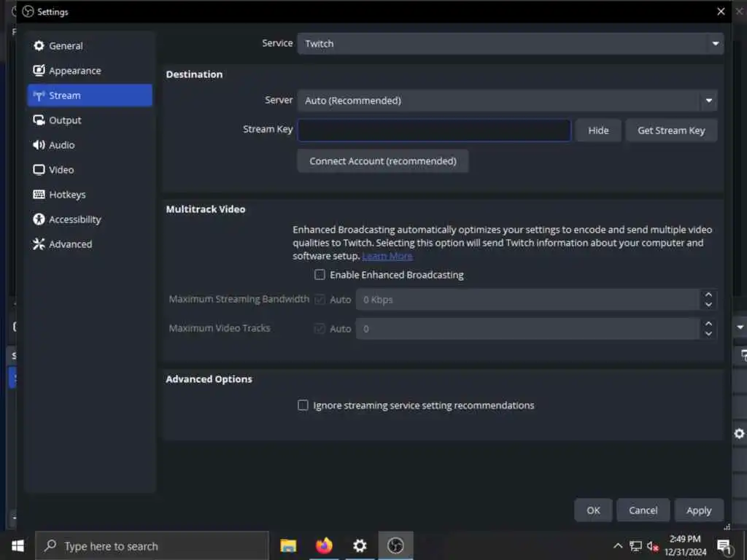Open File Explorer from the taskbar
Viewport: 747px width, 560px height.
288,545
